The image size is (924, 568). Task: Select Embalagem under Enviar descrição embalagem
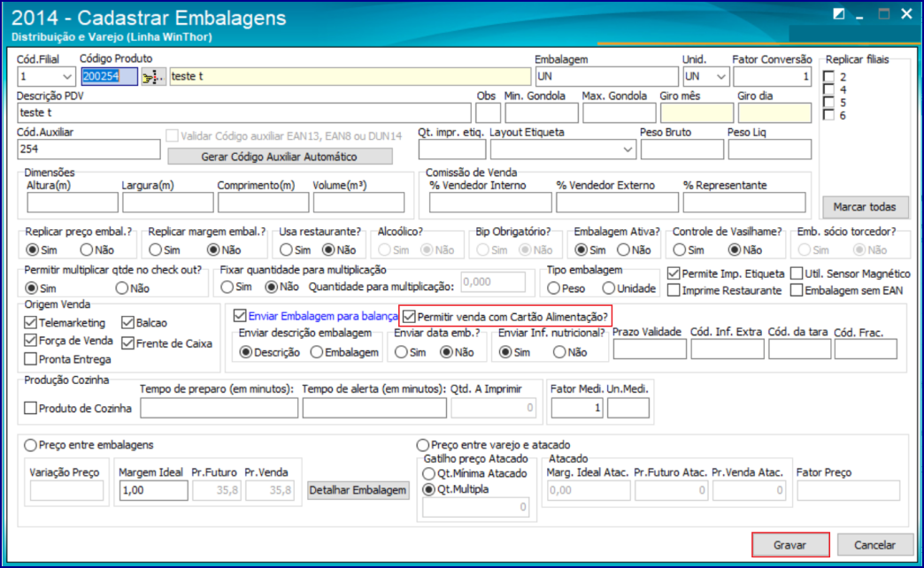[317, 352]
